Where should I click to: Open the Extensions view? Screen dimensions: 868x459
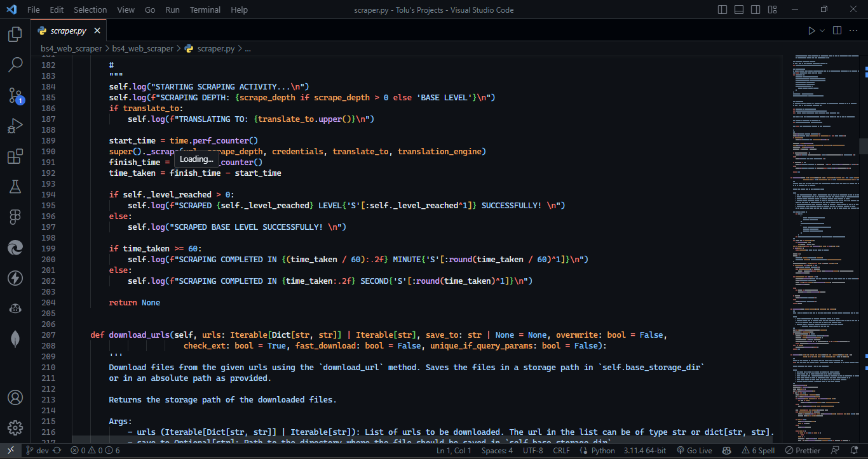point(15,156)
